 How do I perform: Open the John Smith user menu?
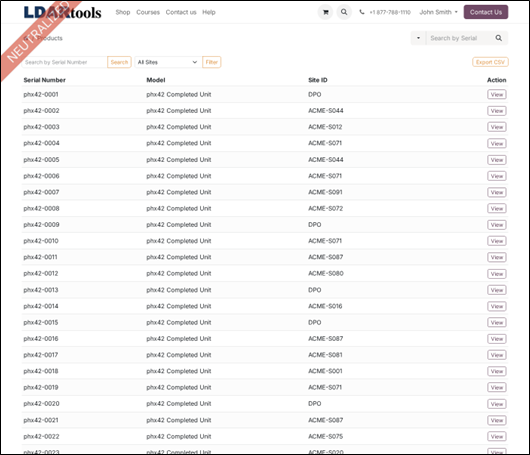tap(438, 12)
